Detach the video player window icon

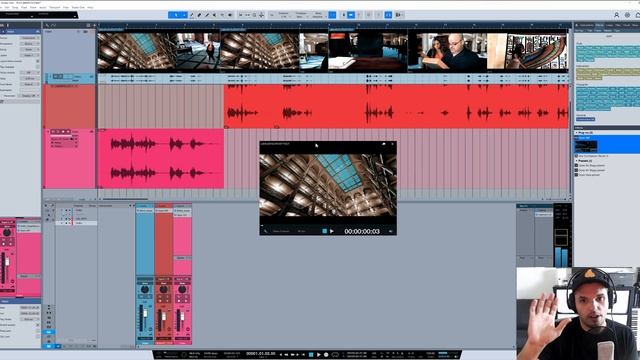click(x=384, y=144)
